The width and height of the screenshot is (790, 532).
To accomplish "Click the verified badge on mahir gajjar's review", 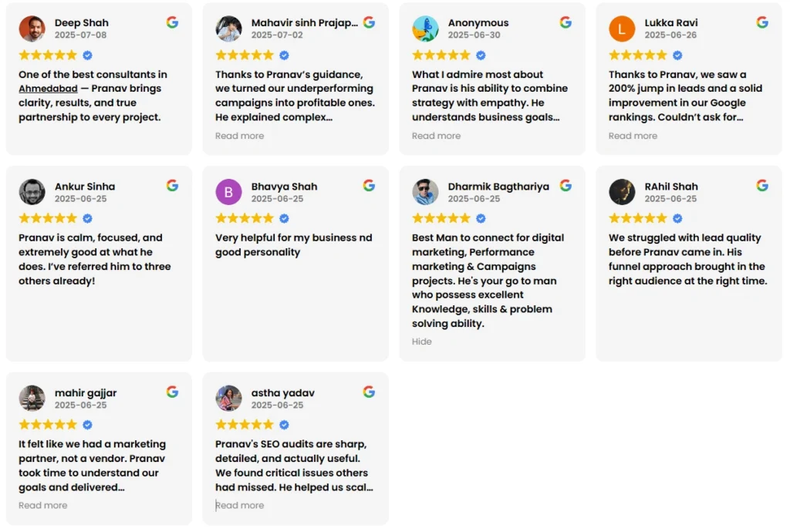I will pyautogui.click(x=87, y=425).
